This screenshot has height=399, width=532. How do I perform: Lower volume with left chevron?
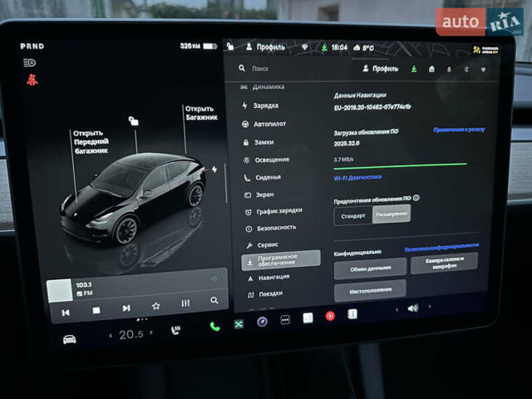tap(397, 309)
